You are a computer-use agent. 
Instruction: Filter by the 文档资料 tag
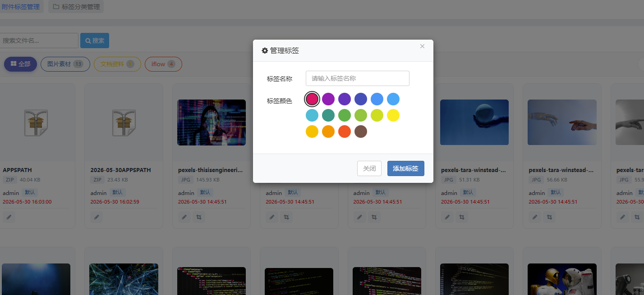117,64
